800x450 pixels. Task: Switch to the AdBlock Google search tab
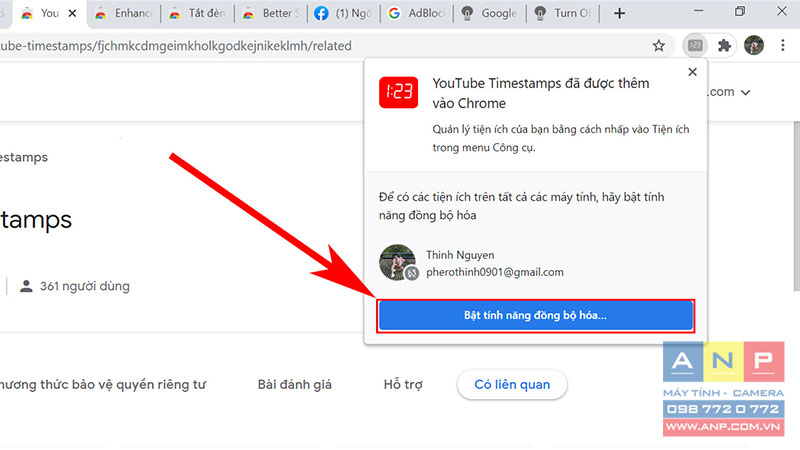click(x=417, y=13)
